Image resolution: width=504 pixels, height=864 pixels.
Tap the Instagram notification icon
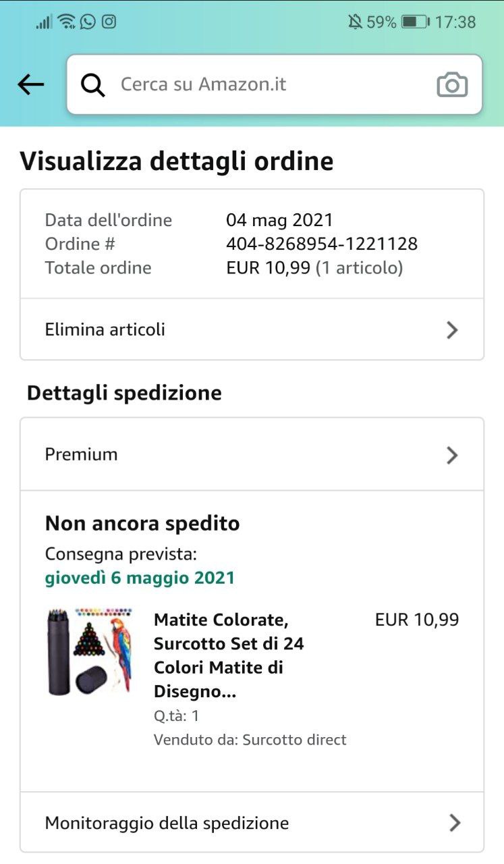click(109, 22)
